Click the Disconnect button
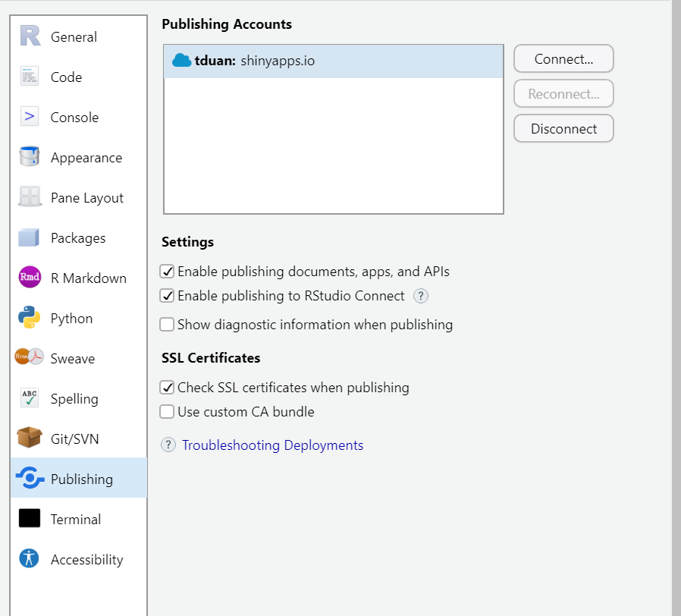Screen dimensions: 681x616 [x=563, y=129]
